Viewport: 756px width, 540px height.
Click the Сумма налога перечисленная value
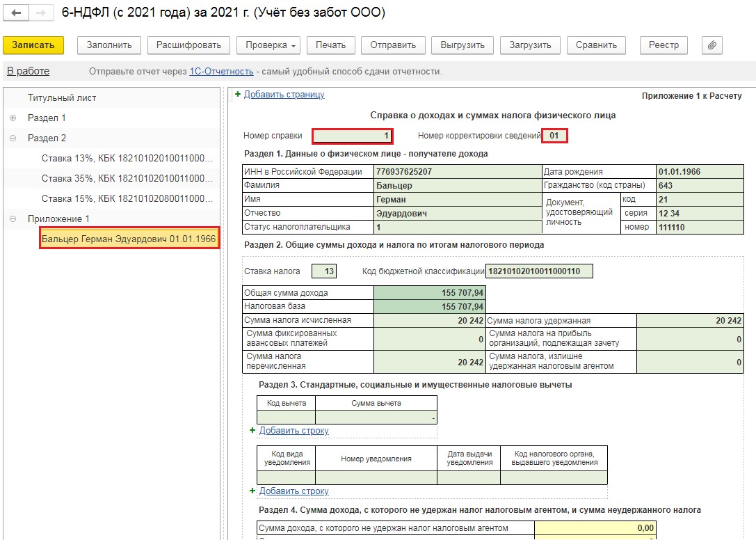coord(429,361)
